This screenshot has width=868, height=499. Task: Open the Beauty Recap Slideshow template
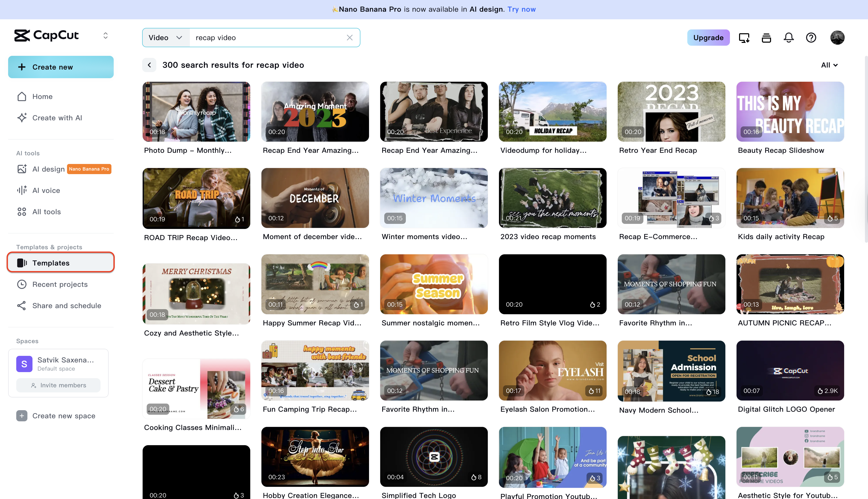(790, 111)
